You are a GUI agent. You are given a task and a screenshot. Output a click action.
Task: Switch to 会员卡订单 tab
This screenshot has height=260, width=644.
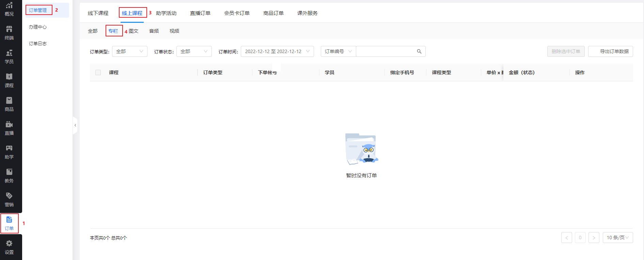coord(237,13)
